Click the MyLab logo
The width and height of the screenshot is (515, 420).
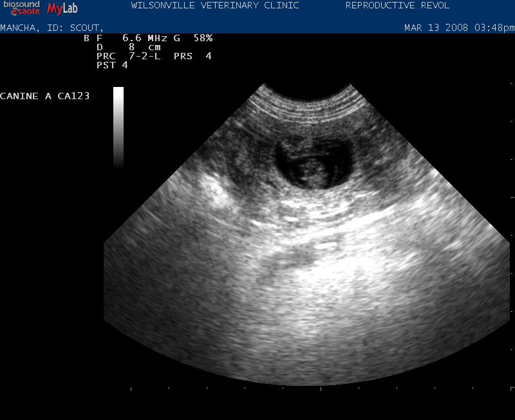62,8
